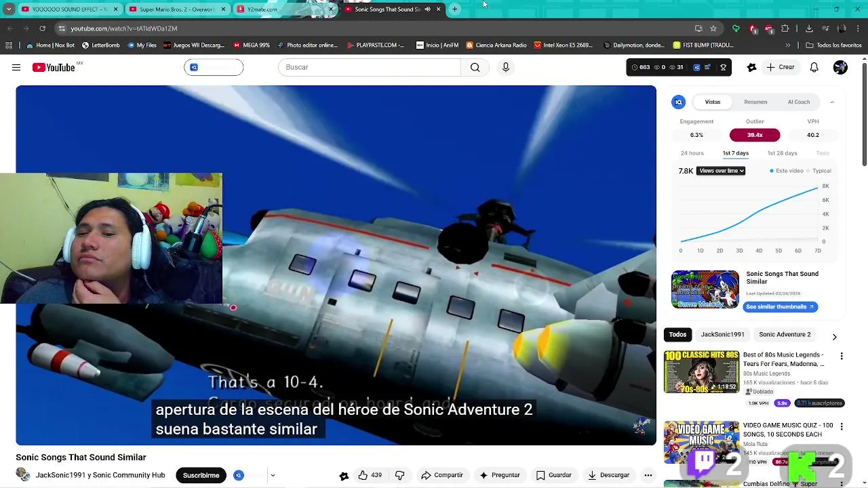The width and height of the screenshot is (868, 488).
Task: Select the 1st 7 days range
Action: tap(735, 153)
